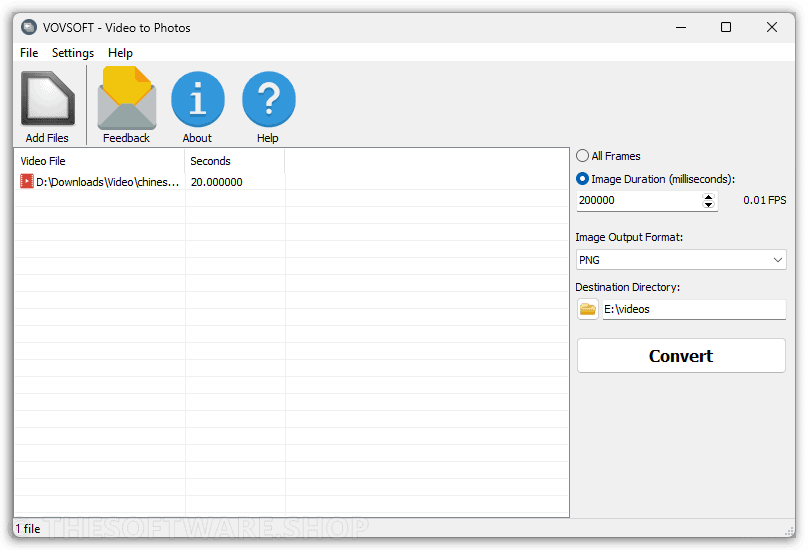Image resolution: width=808 pixels, height=550 pixels.
Task: Click the '1 file' status bar text
Action: click(x=28, y=529)
